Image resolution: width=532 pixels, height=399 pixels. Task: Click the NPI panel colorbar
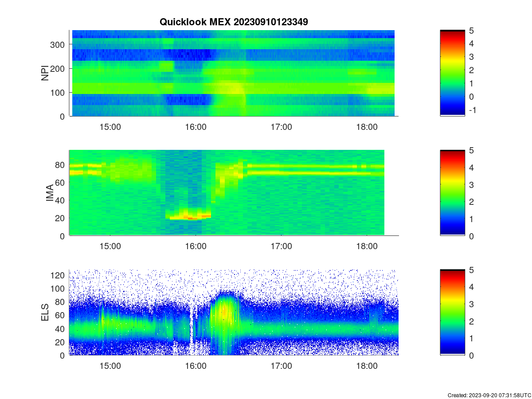tap(453, 73)
